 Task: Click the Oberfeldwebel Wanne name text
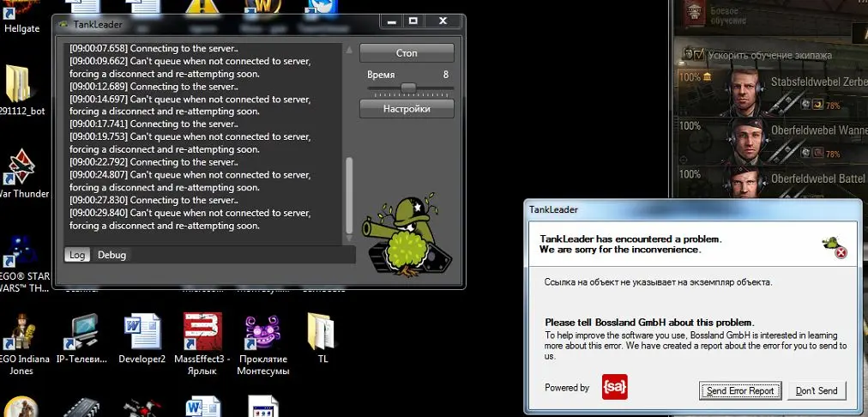click(x=819, y=130)
